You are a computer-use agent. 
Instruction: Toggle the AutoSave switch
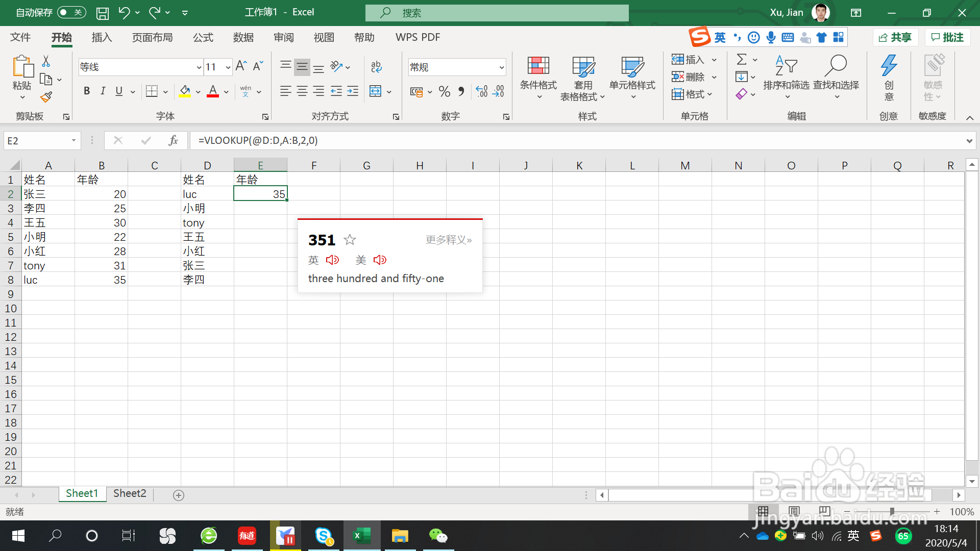(x=71, y=12)
